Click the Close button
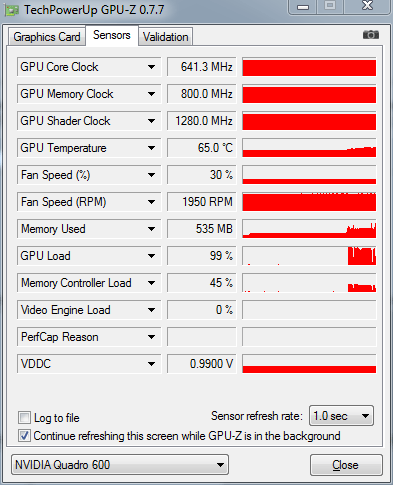Image resolution: width=393 pixels, height=485 pixels. 346,465
